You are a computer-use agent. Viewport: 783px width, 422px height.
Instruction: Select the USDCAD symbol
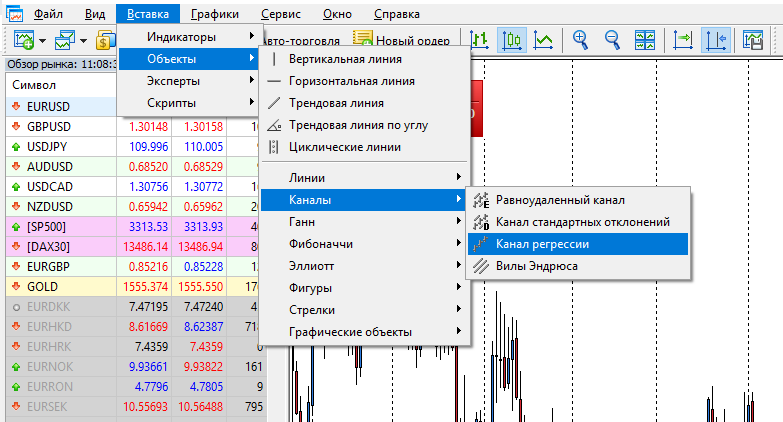point(50,186)
